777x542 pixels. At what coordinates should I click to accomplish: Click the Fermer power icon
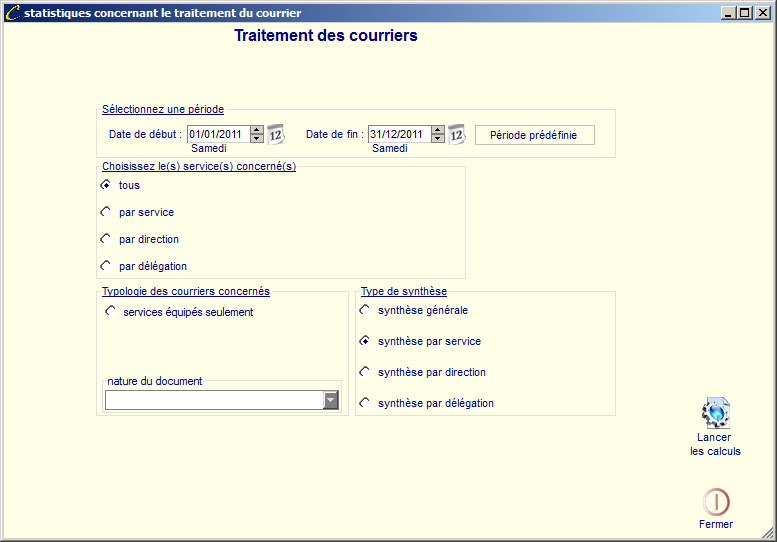(716, 502)
